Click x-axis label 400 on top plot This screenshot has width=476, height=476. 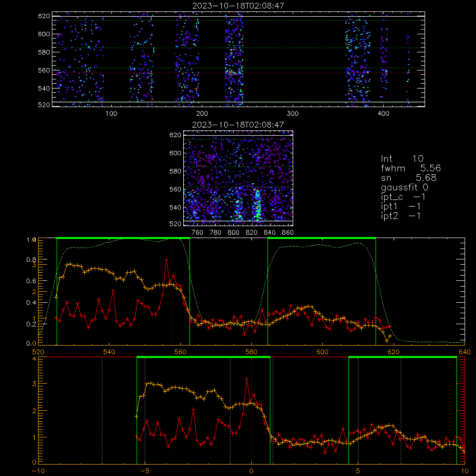pos(383,114)
